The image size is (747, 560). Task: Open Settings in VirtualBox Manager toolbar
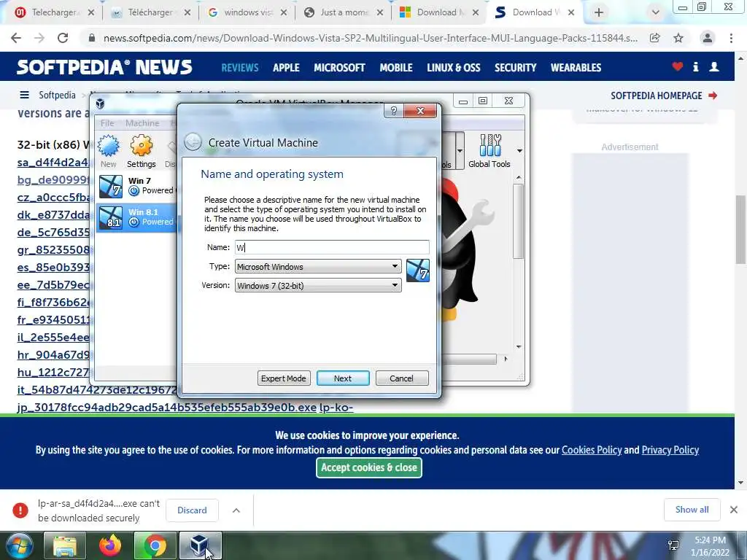coord(141,152)
